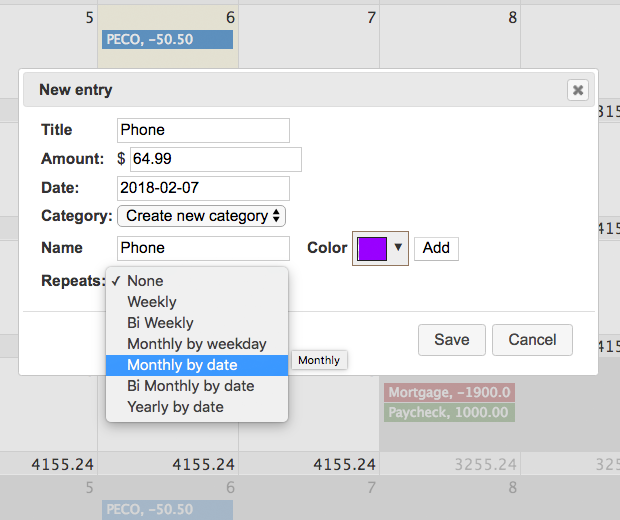The image size is (620, 520).
Task: Select None in Repeats list
Action: [145, 281]
